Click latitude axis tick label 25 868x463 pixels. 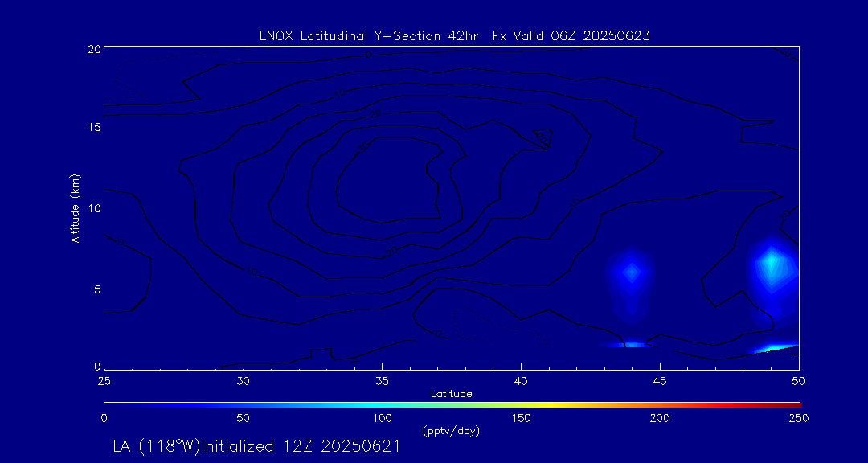click(104, 381)
